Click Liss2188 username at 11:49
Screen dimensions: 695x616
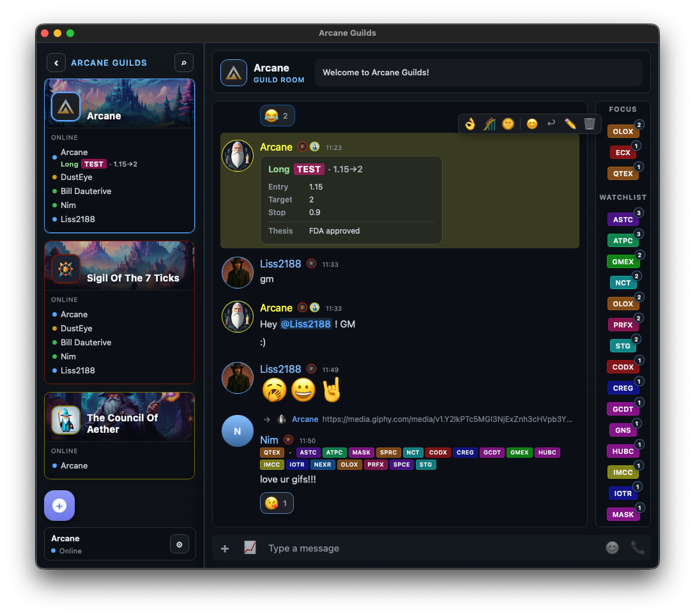tap(280, 369)
